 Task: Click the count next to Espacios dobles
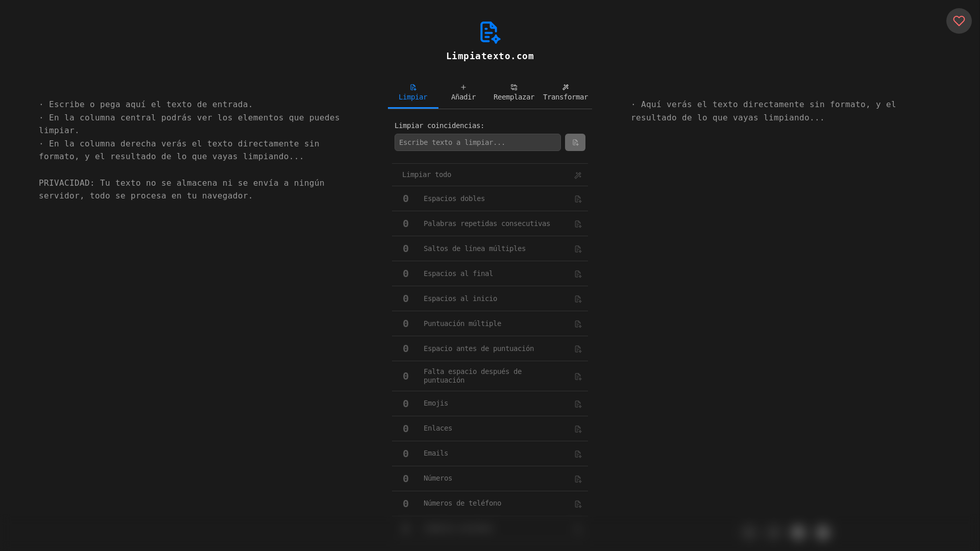point(406,198)
